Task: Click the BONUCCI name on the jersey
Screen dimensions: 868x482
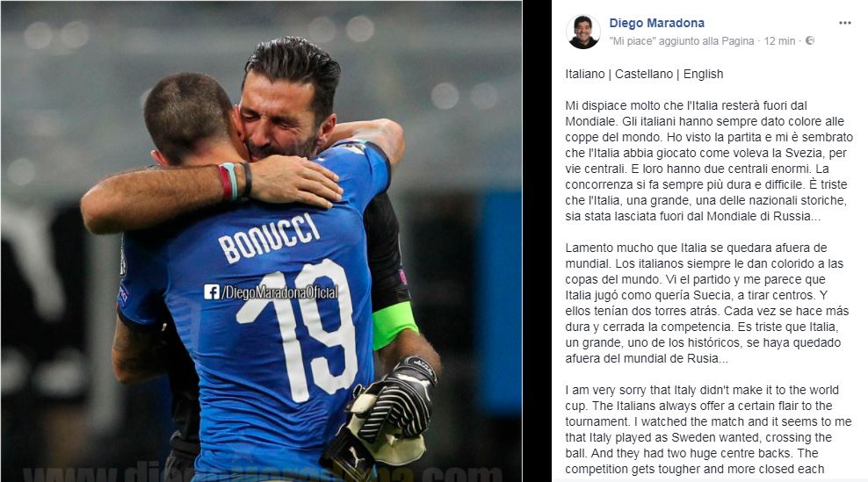Action: (x=269, y=238)
